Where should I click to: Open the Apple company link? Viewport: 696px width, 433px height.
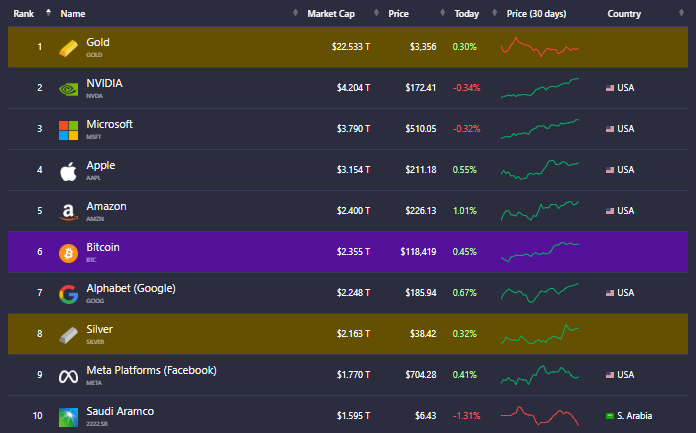click(101, 165)
